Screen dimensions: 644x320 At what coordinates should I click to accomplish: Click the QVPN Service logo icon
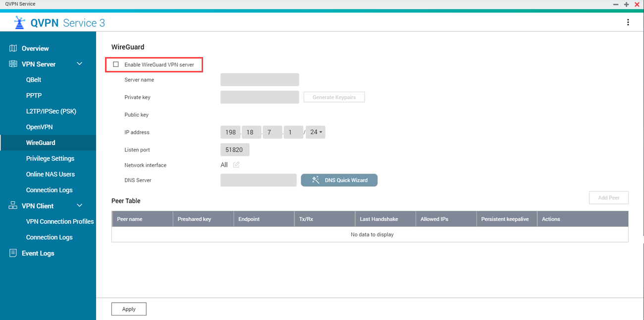pos(19,23)
